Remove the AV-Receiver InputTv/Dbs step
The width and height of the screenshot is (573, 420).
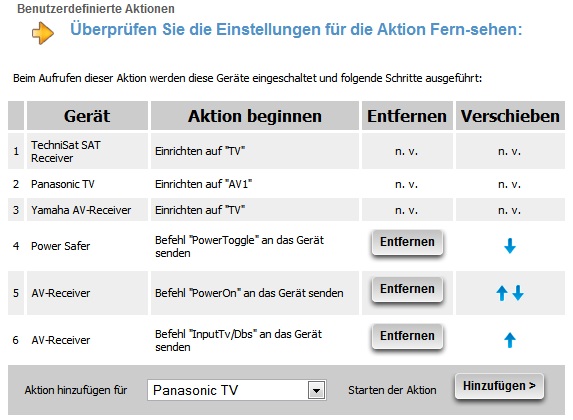(x=407, y=336)
